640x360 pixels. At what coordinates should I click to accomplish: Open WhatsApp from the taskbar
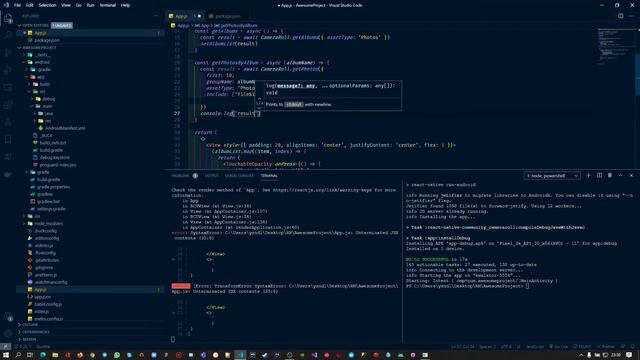pos(117,355)
